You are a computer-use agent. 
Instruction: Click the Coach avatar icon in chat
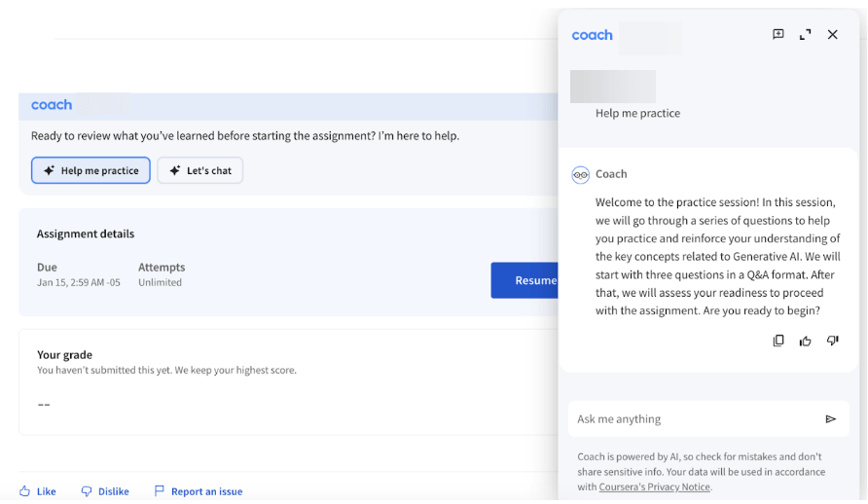coord(581,174)
